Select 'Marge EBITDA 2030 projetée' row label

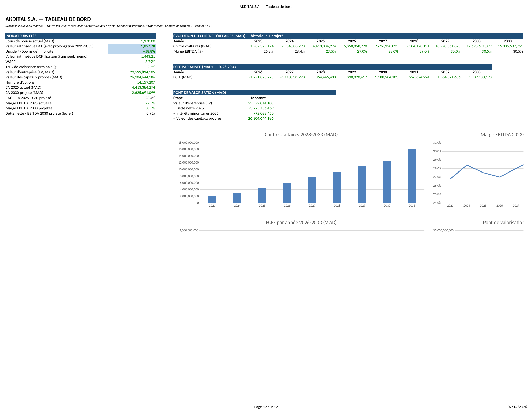coord(29,108)
